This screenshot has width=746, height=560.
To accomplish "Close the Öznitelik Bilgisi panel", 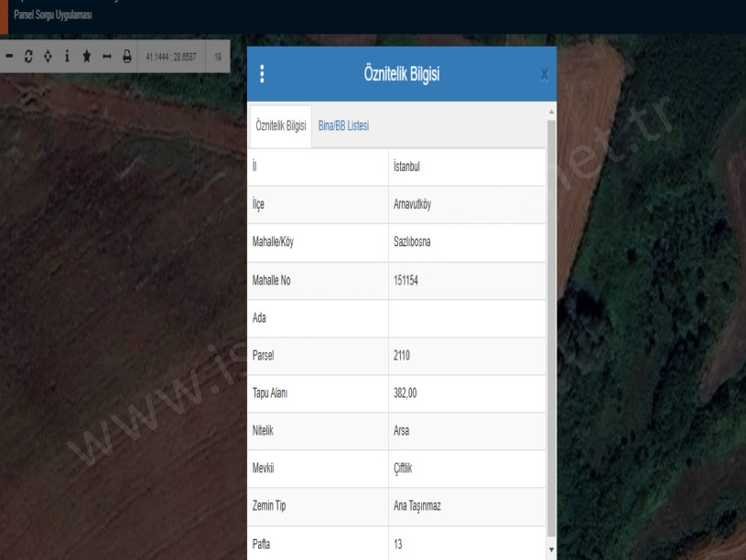I will [x=544, y=75].
